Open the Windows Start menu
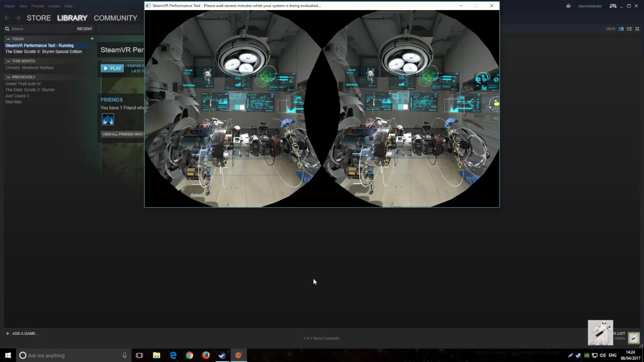The height and width of the screenshot is (362, 644). (8, 355)
